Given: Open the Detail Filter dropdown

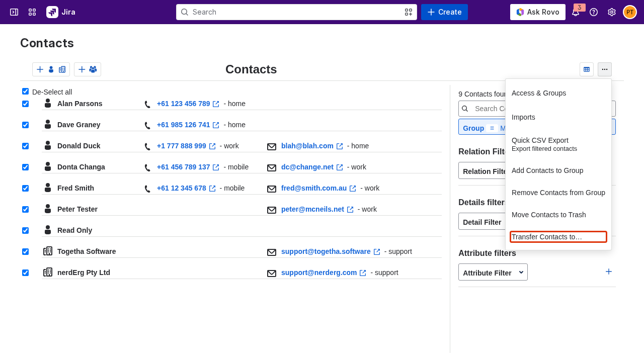Looking at the screenshot, I should (x=482, y=221).
